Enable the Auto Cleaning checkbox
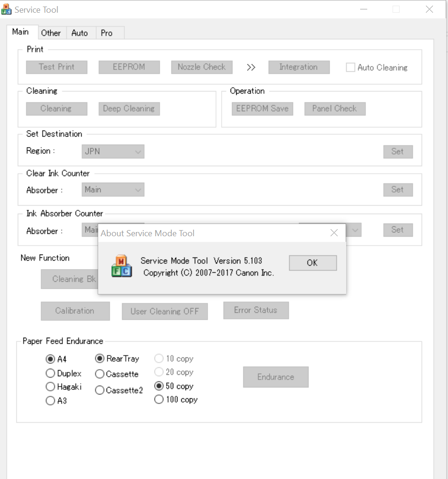This screenshot has height=479, width=448. (x=350, y=68)
